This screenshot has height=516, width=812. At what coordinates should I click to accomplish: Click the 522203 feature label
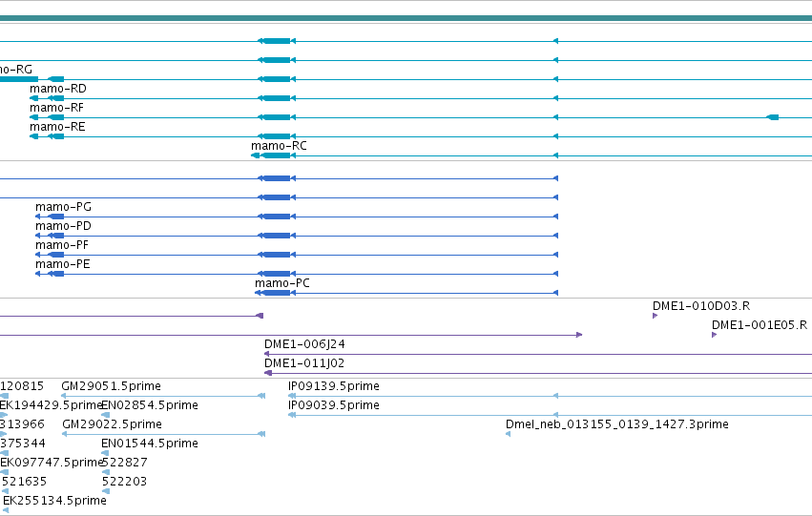pos(124,482)
